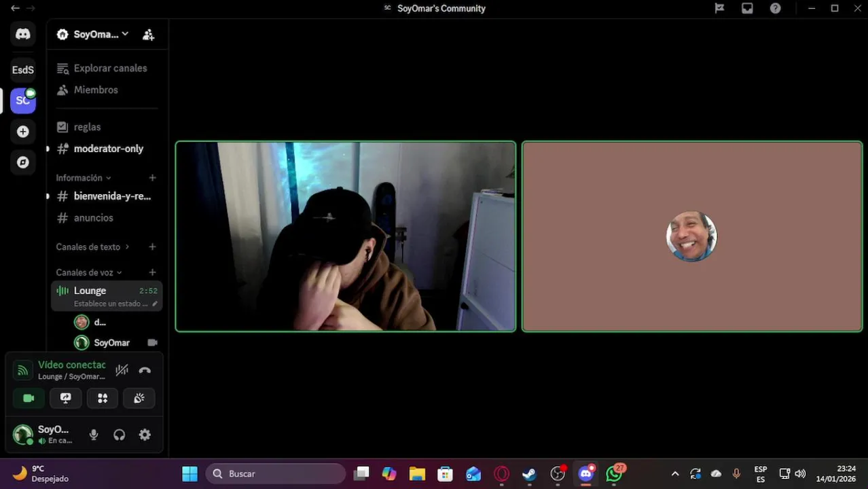868x489 pixels.
Task: Select the EsdS server icon
Action: point(22,70)
